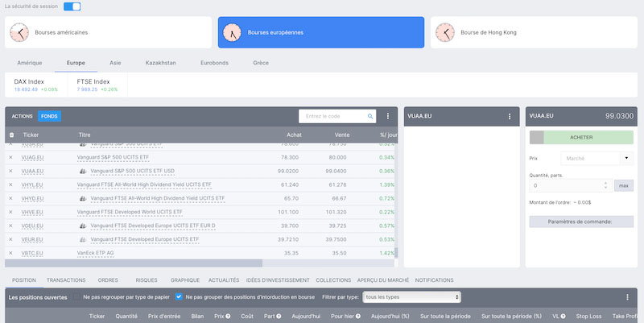
Task: Open the APERÇU DU MARCHÉ tab
Action: pyautogui.click(x=383, y=280)
